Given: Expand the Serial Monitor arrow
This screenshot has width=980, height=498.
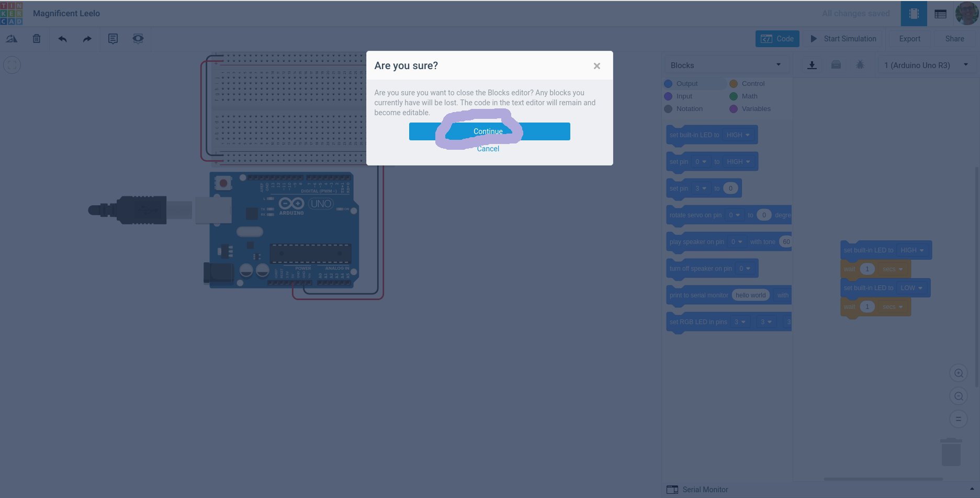Looking at the screenshot, I should [x=972, y=489].
